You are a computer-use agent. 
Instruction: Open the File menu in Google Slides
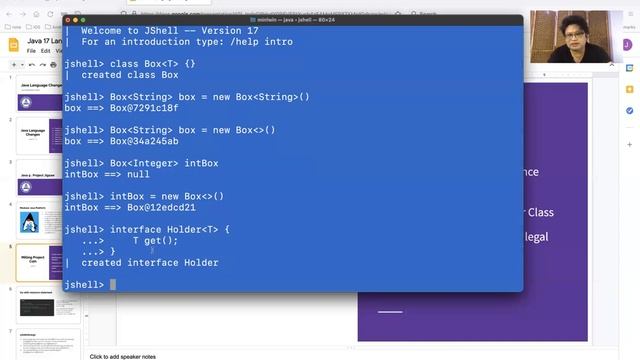[x=31, y=51]
